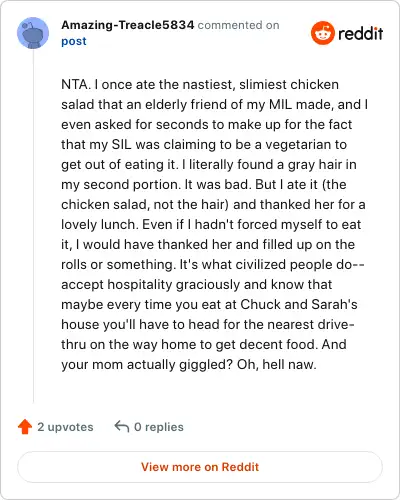400x500 pixels.
Task: Click the Amazing-Treacle5834 avatar image
Action: click(x=33, y=33)
